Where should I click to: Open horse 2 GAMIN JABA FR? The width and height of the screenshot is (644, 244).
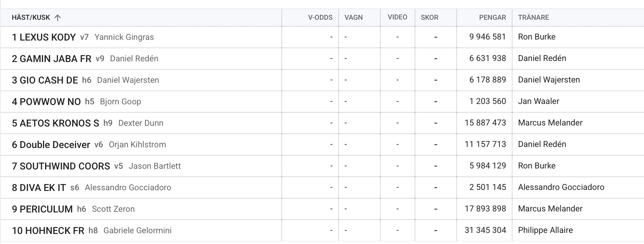click(52, 59)
